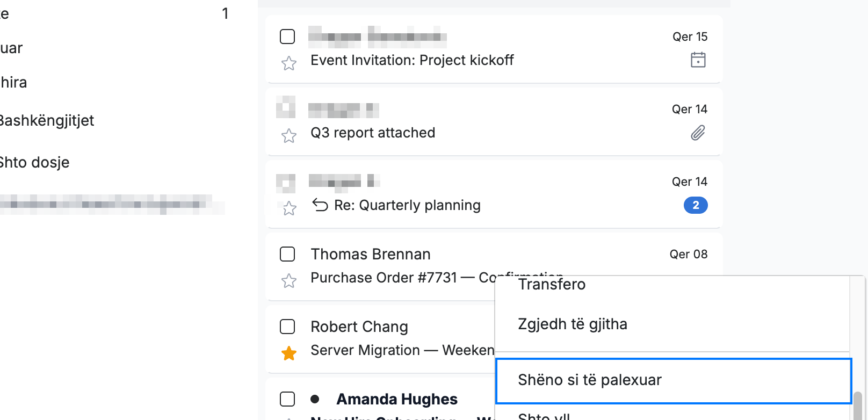This screenshot has height=420, width=868.
Task: Star the Purchase Order #7731 email
Action: pos(289,281)
